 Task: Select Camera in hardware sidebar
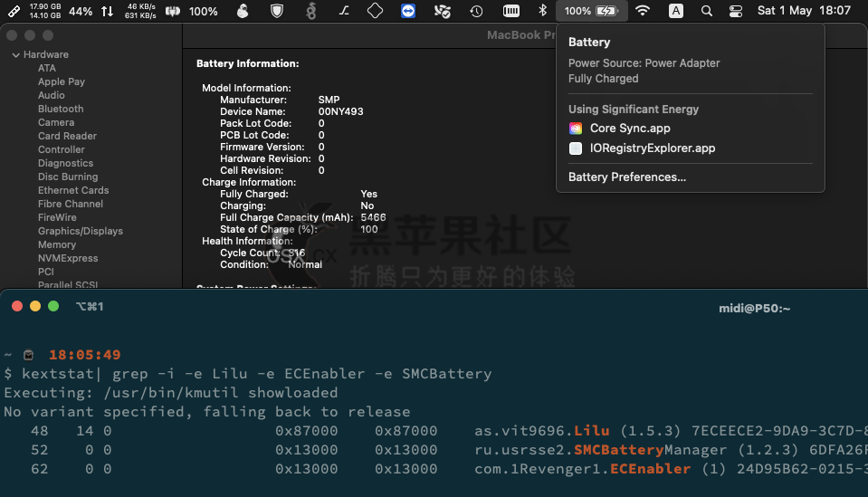56,122
